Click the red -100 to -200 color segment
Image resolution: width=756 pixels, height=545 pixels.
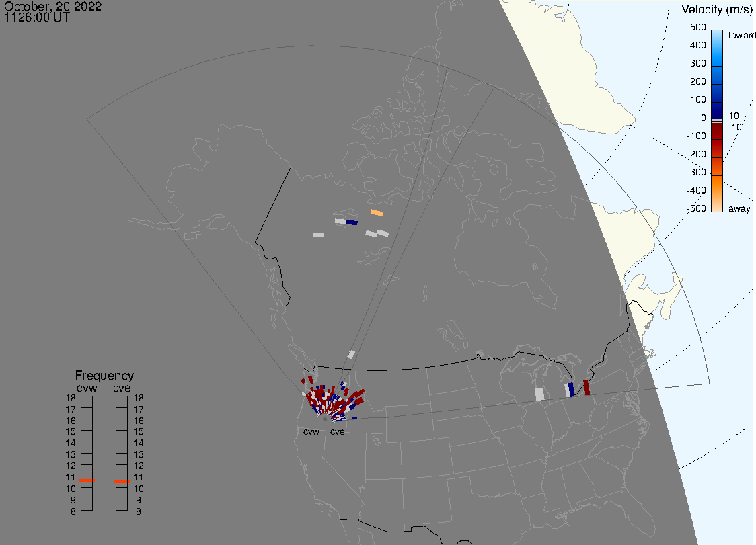point(717,149)
